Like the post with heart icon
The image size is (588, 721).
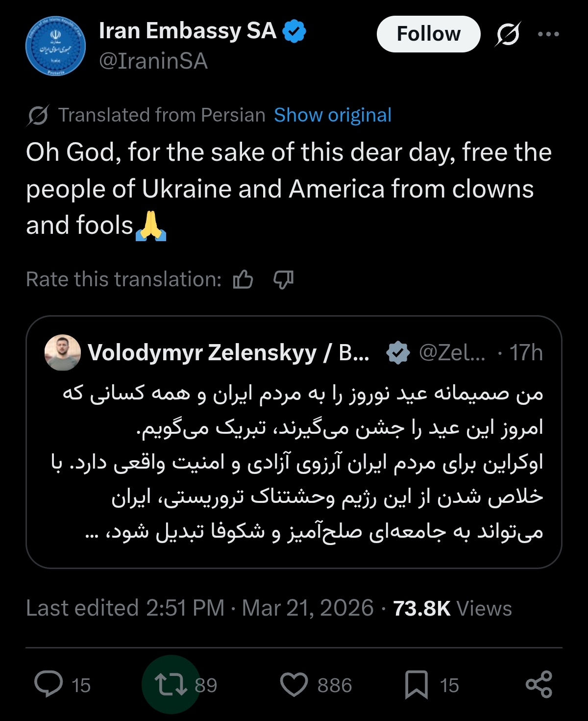point(294,684)
